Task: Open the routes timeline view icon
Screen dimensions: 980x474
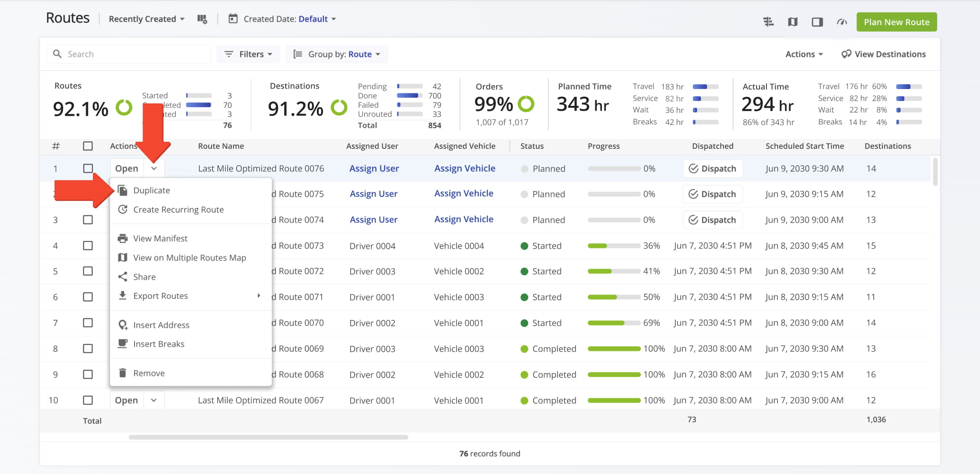Action: 768,22
